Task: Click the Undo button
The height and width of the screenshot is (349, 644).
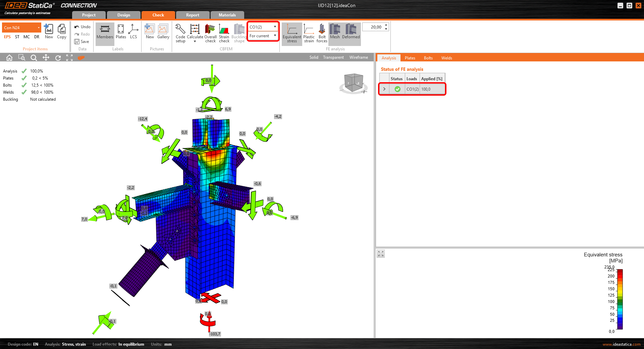Action: point(82,27)
